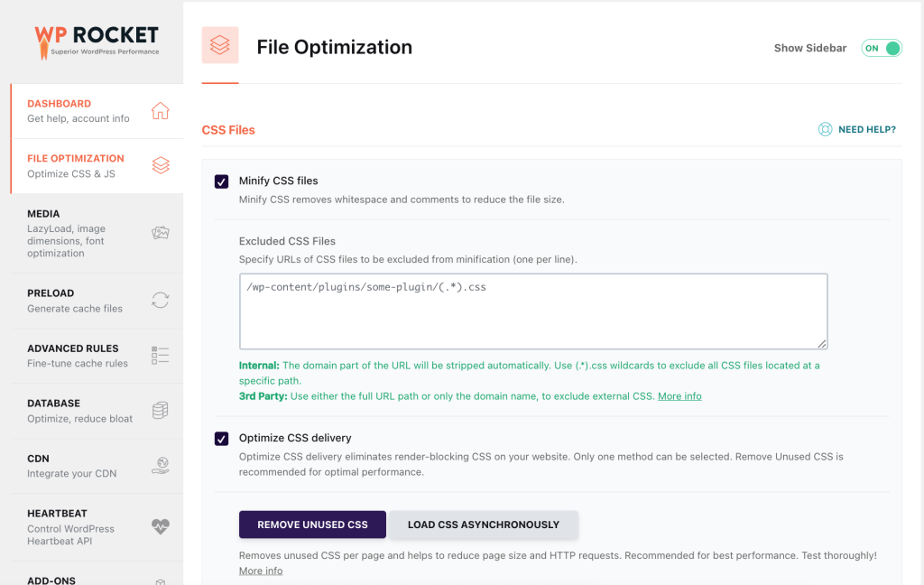The image size is (924, 585).
Task: Click the Database cylinder icon
Action: click(160, 411)
